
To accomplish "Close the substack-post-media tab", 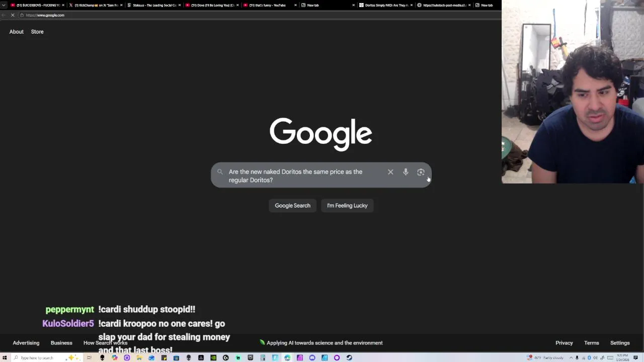I will click(469, 5).
